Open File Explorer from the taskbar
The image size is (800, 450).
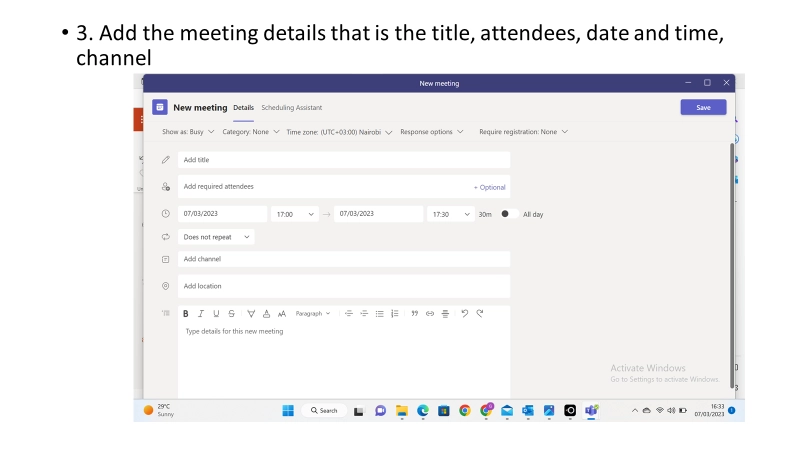(402, 410)
